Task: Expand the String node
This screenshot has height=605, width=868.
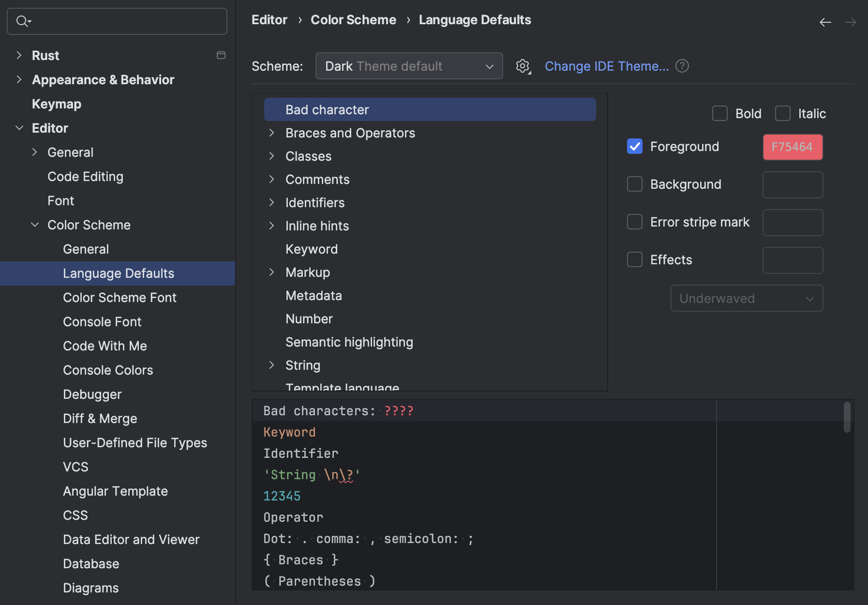Action: pyautogui.click(x=271, y=365)
